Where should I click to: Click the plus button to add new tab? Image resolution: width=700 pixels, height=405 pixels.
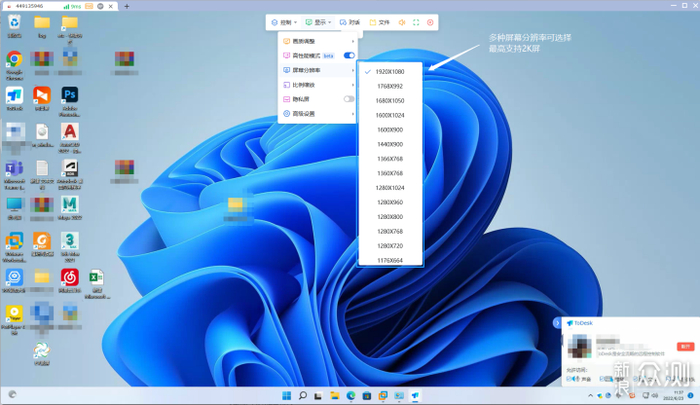127,6
